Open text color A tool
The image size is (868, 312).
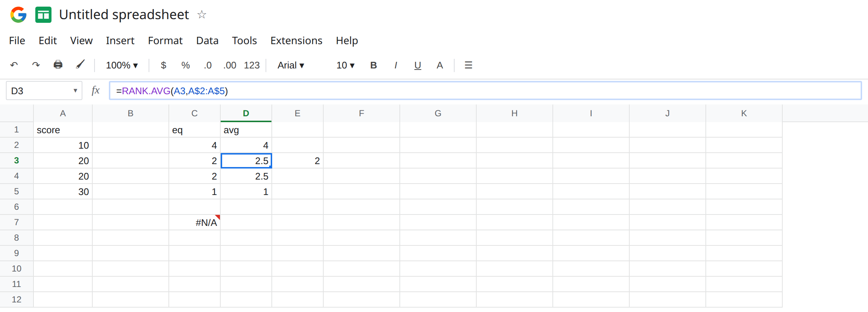(440, 65)
